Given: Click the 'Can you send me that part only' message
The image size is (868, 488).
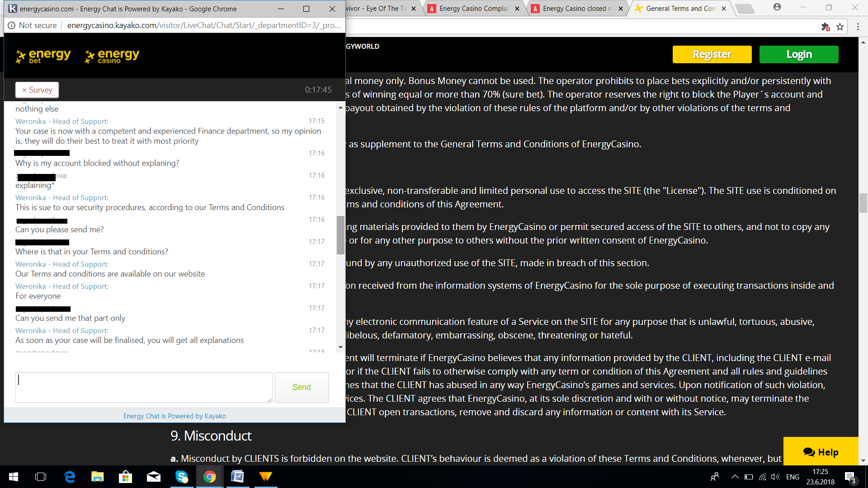Looking at the screenshot, I should 70,318.
